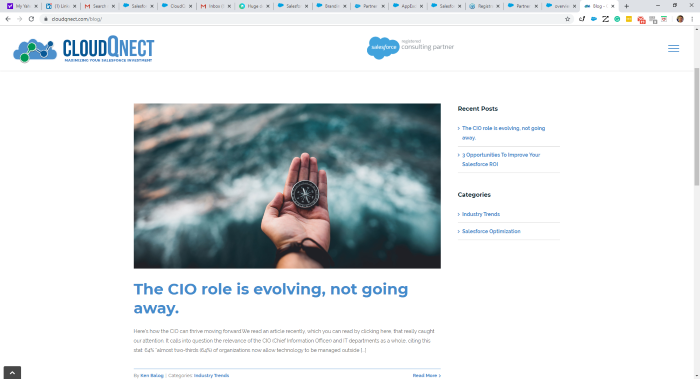Screen dimensions: 700x379
Task: Click the Salesforce consulting partner badge
Action: coord(410,47)
